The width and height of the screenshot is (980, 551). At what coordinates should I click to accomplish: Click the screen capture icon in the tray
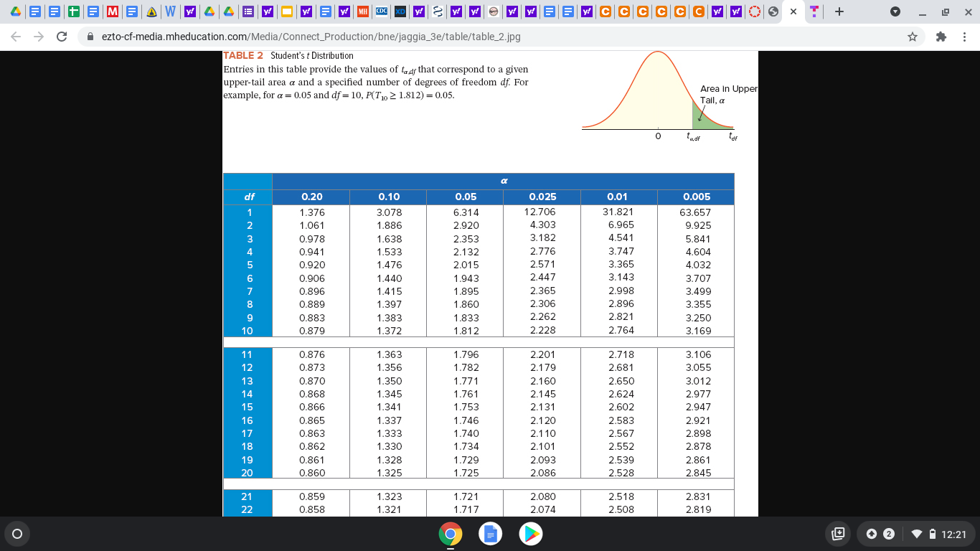[x=837, y=533]
